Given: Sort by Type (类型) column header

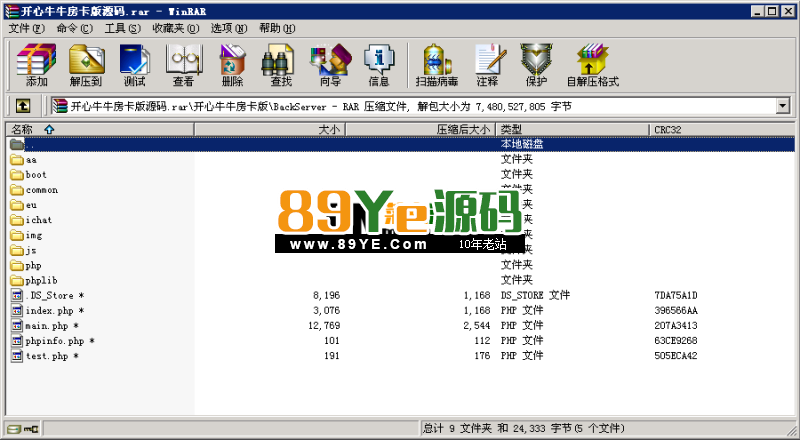Looking at the screenshot, I should (x=572, y=130).
